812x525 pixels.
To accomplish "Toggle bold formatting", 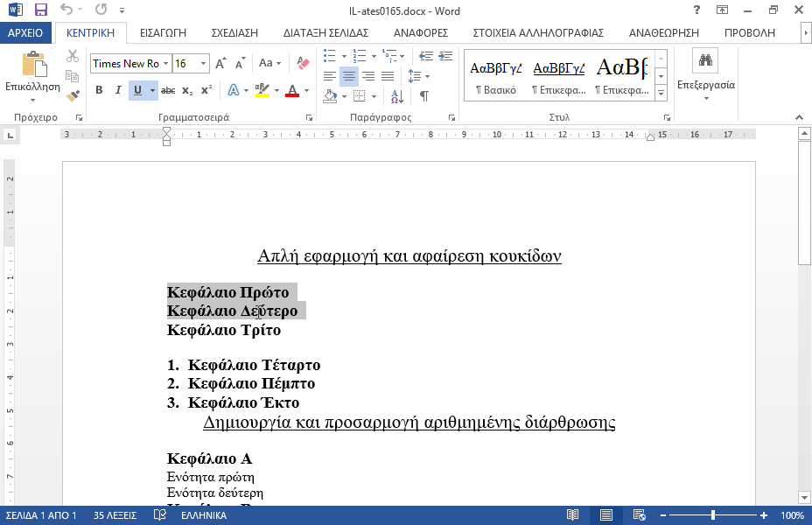I will [99, 91].
